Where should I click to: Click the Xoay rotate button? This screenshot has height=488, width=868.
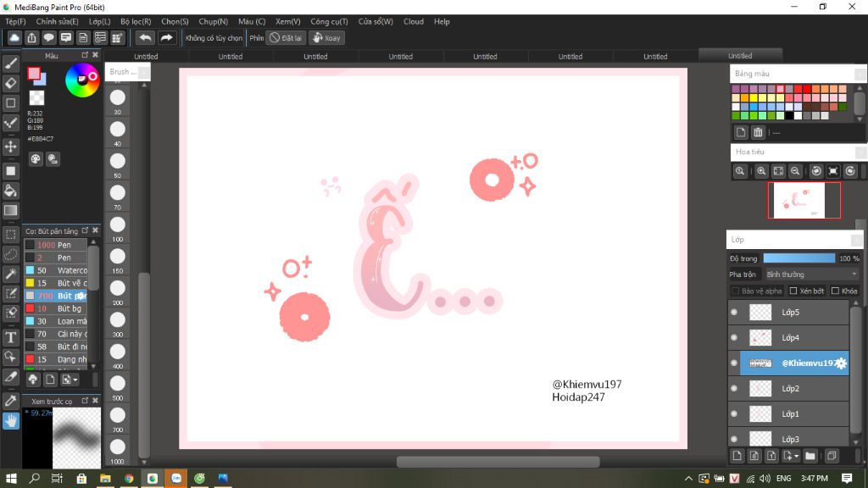(x=327, y=37)
